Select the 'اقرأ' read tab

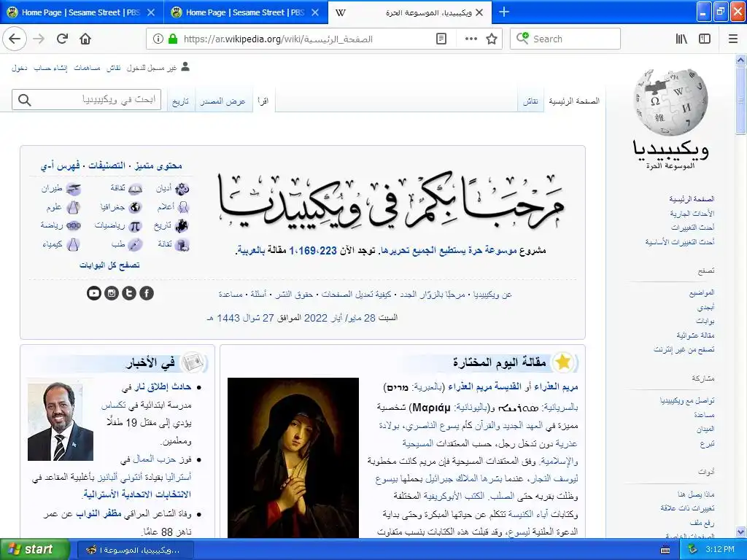tap(263, 101)
